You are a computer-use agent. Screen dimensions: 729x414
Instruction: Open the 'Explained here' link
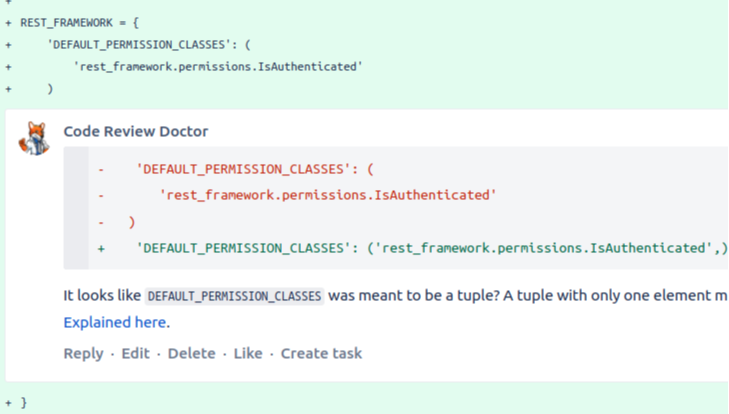click(115, 322)
